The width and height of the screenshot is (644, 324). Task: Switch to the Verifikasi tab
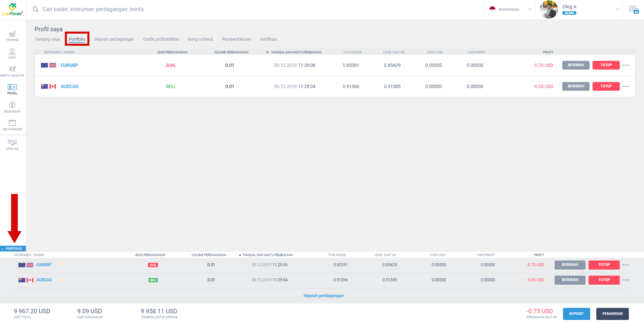coord(268,39)
